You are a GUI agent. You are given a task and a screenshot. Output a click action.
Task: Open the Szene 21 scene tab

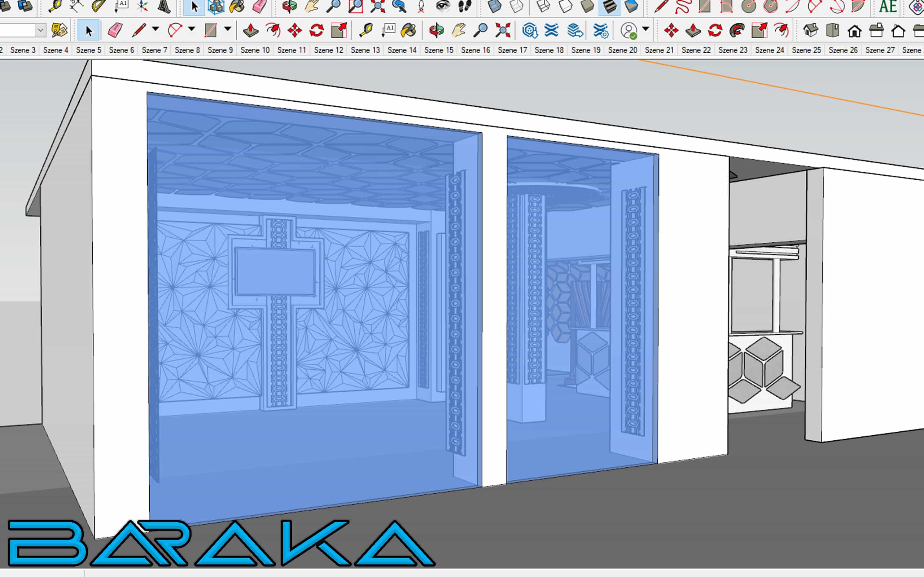659,50
